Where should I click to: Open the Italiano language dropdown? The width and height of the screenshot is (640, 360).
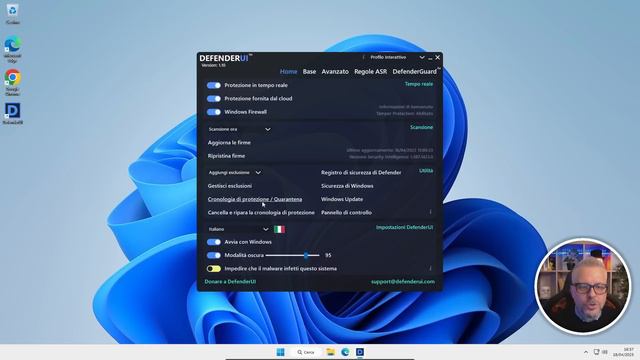coord(238,229)
